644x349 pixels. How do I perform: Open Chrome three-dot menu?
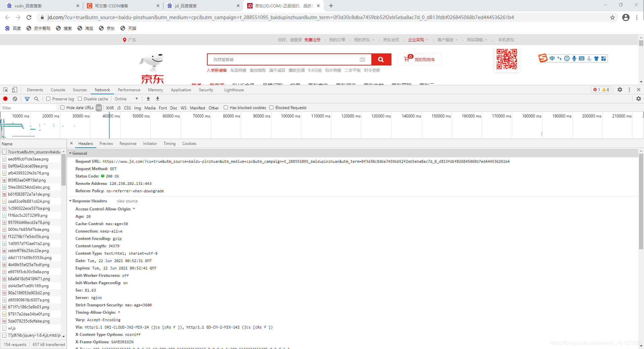(637, 17)
